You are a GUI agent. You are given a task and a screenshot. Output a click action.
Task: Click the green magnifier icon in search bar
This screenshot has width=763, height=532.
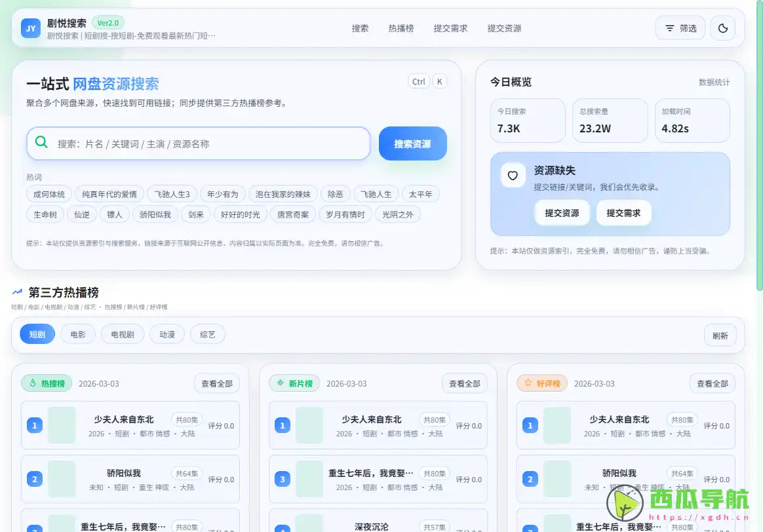(41, 143)
